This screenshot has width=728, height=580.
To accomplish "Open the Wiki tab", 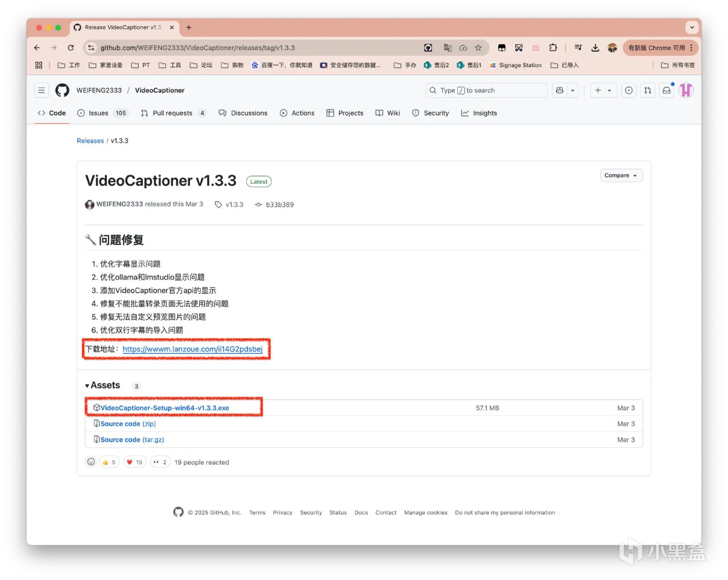I will pos(388,113).
